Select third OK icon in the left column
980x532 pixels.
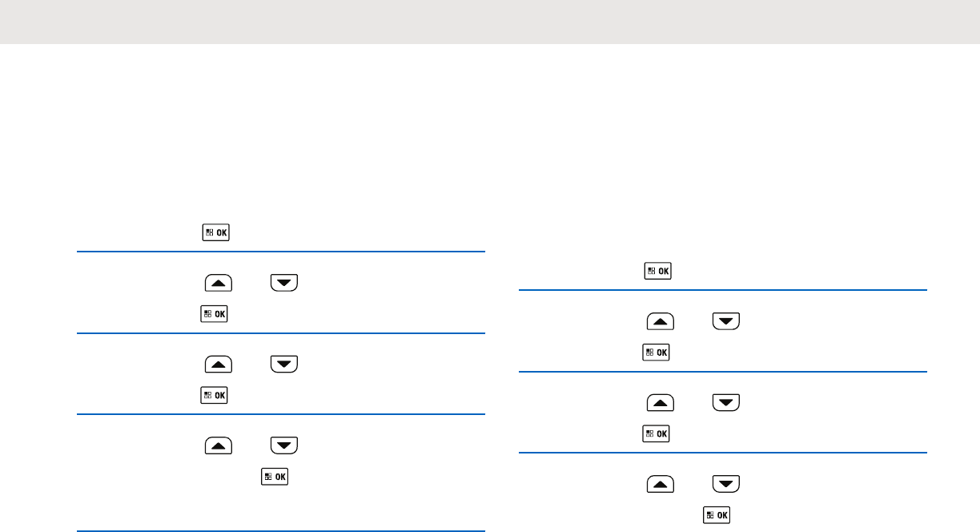[216, 395]
